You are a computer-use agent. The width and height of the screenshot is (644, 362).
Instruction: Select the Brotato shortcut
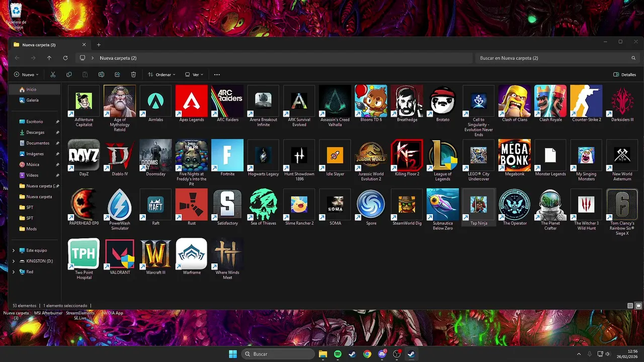point(443,101)
